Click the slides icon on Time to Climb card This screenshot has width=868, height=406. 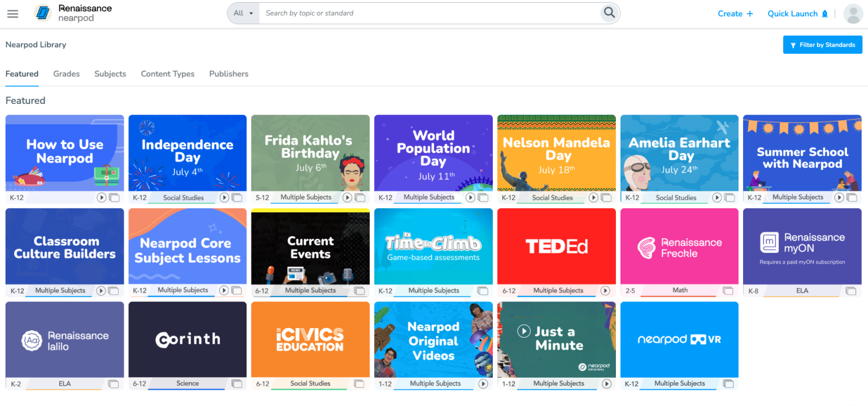(483, 290)
